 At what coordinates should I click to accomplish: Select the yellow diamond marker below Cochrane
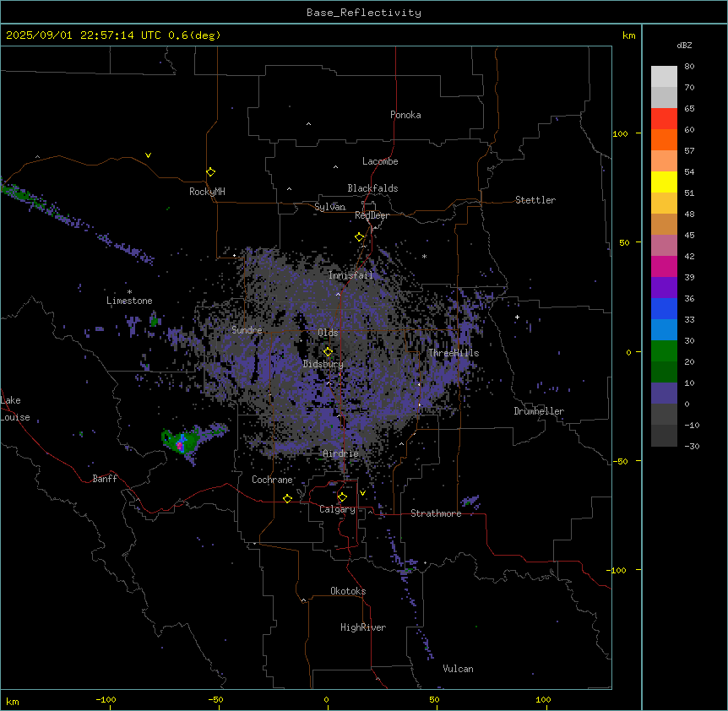pos(287,498)
